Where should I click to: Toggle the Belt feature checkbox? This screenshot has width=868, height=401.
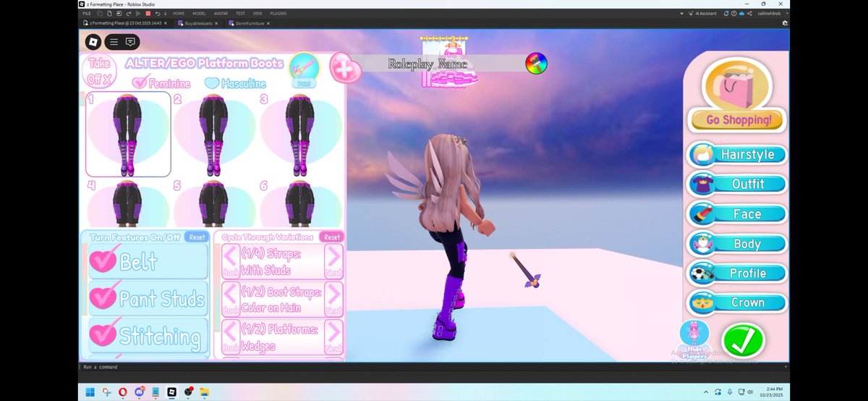[103, 261]
